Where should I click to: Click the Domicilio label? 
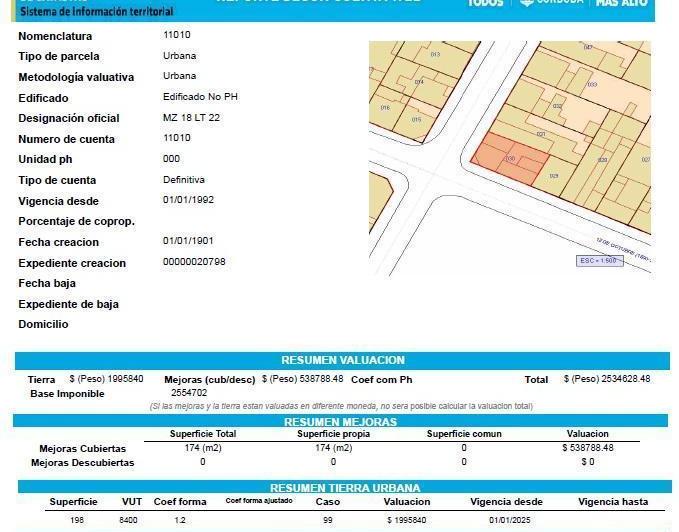[43, 324]
